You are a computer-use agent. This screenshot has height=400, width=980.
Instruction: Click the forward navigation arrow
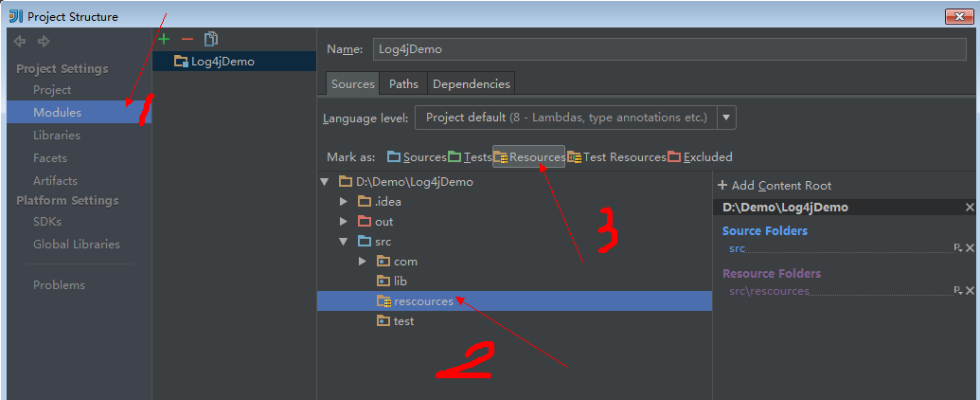[44, 42]
